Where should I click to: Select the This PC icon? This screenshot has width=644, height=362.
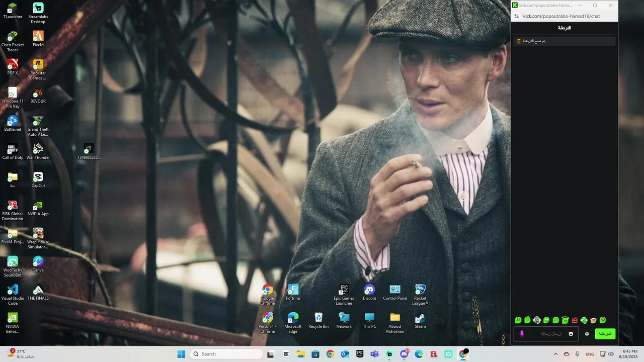click(370, 321)
